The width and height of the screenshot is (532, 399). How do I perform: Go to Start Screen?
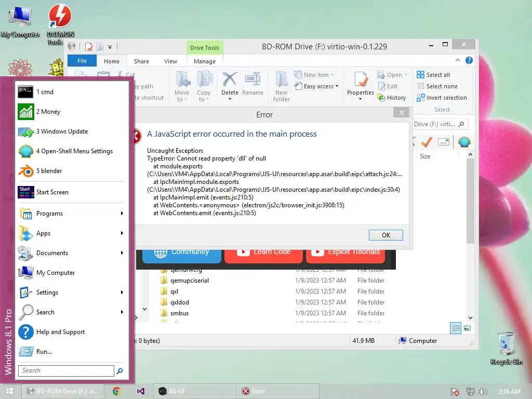click(72, 192)
